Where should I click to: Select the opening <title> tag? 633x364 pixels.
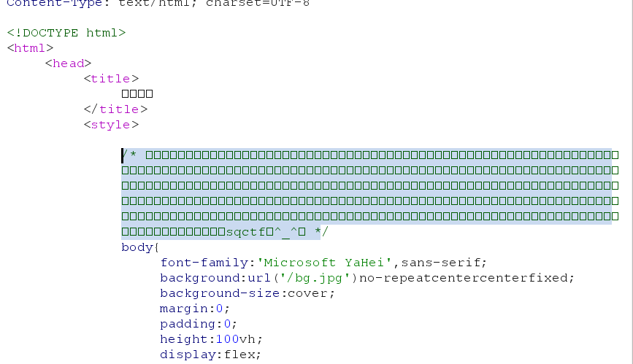111,79
